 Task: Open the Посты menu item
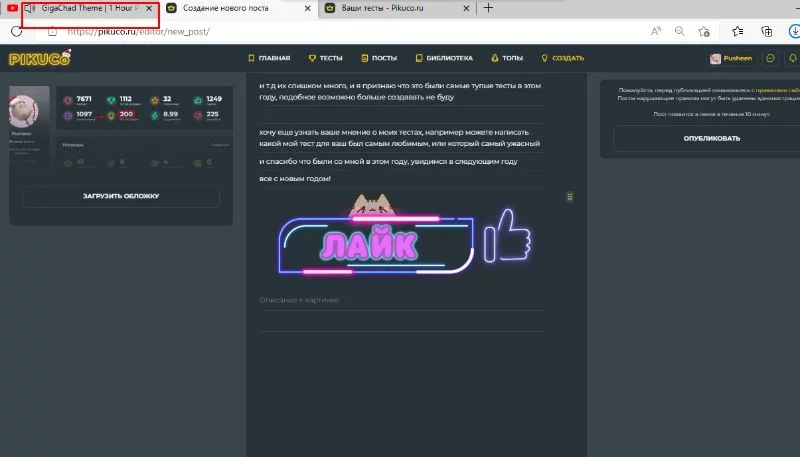click(x=379, y=58)
